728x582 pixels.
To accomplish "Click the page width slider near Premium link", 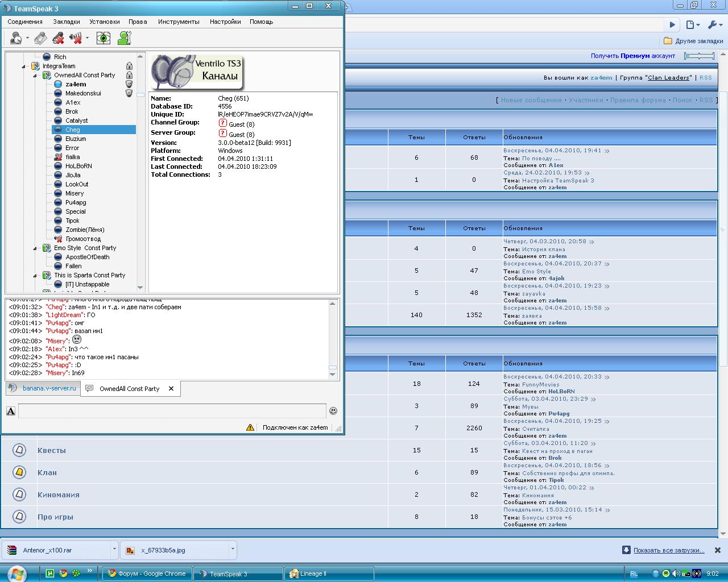I will pyautogui.click(x=699, y=56).
